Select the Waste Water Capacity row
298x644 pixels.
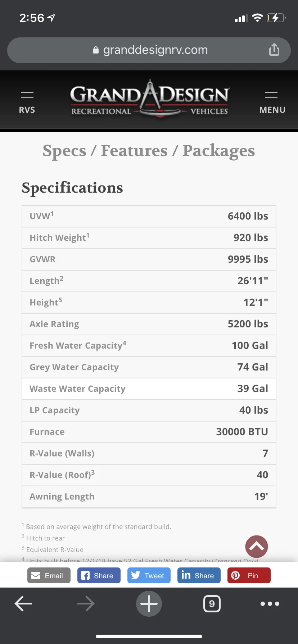[x=149, y=389]
